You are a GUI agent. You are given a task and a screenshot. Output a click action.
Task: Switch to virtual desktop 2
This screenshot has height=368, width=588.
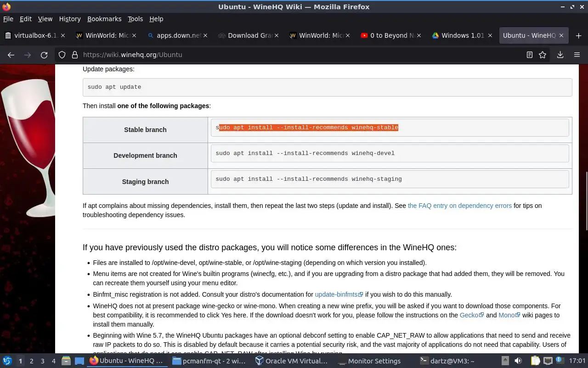coord(31,361)
